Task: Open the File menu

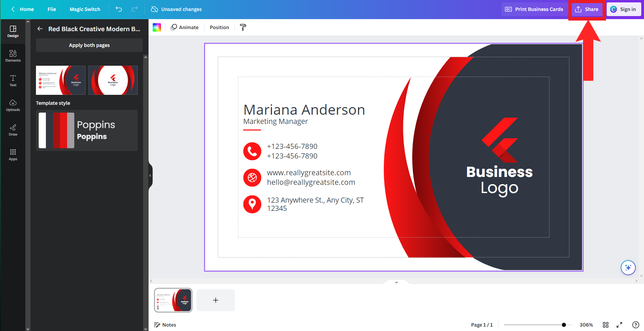Action: click(x=52, y=9)
